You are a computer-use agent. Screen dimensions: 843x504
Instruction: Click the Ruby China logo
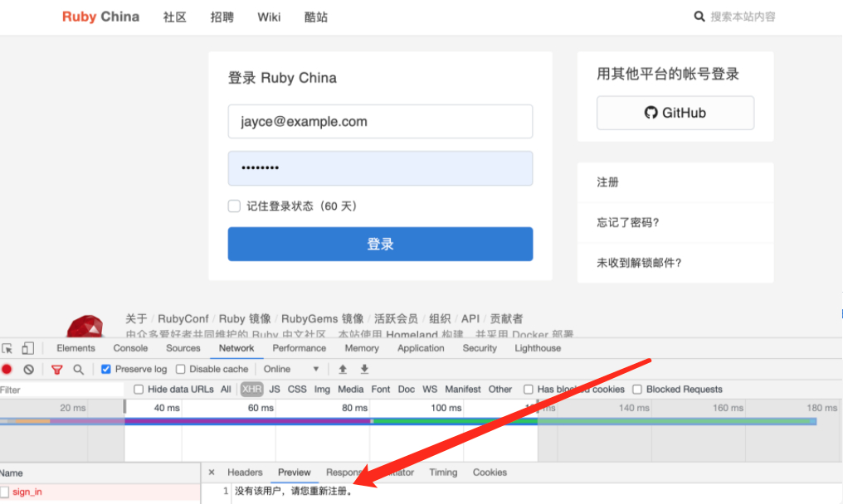click(x=100, y=17)
